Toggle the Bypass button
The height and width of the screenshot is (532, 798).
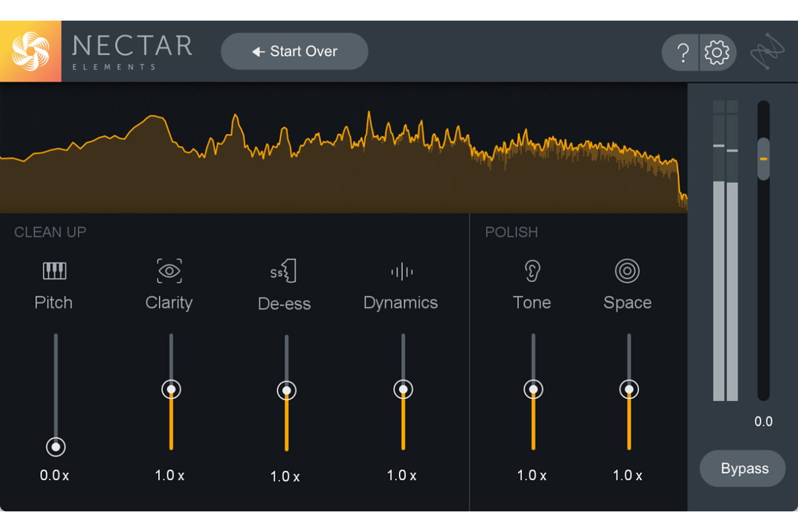(743, 468)
